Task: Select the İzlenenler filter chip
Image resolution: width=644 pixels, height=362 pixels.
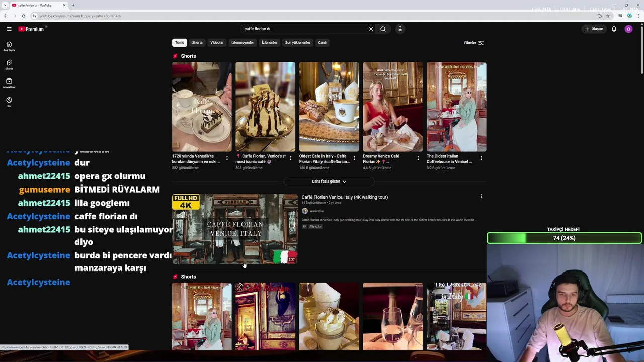Action: 269,43
